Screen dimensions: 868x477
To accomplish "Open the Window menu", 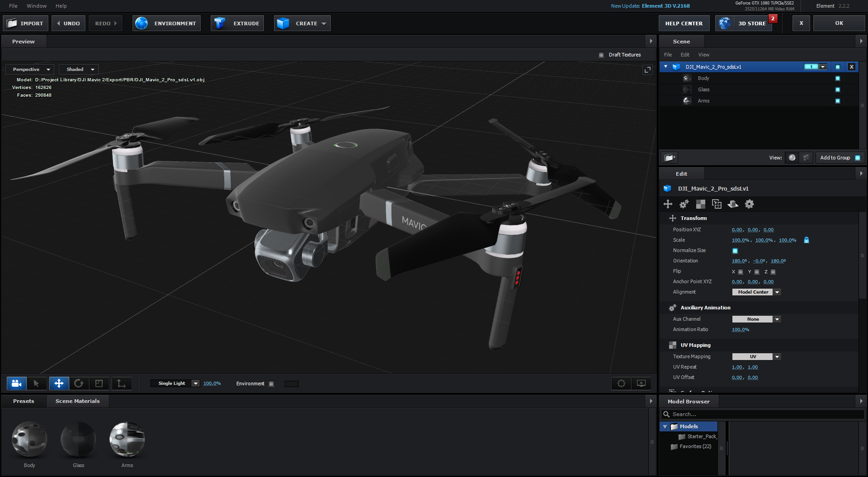I will [x=37, y=6].
